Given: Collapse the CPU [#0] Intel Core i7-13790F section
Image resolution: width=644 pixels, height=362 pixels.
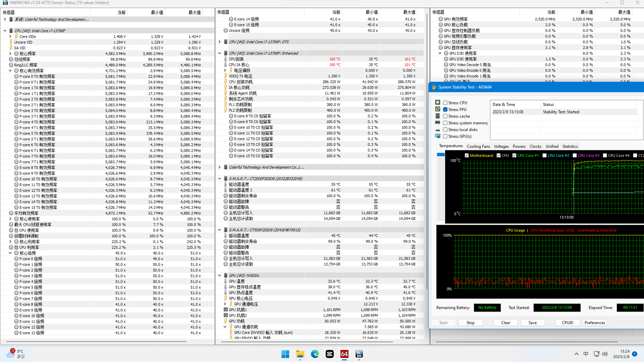Looking at the screenshot, I should pyautogui.click(x=5, y=31).
